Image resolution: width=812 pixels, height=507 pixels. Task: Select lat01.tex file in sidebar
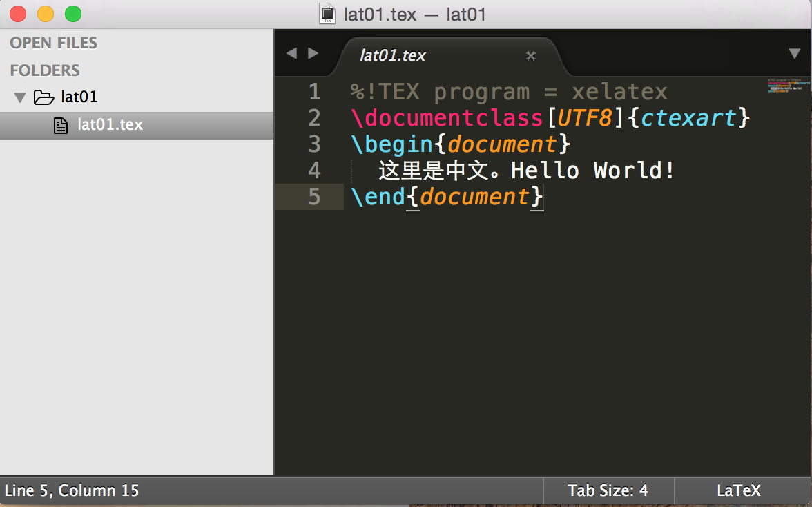click(x=137, y=125)
